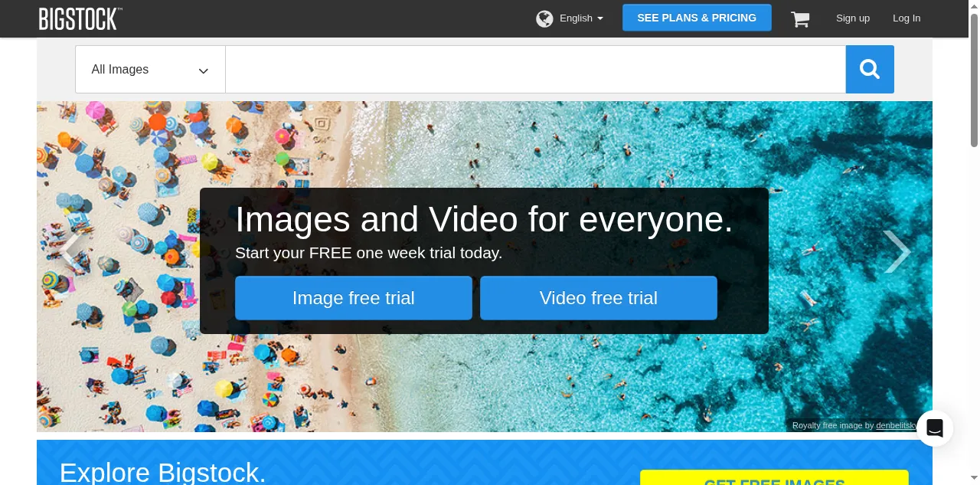This screenshot has width=980, height=485.
Task: Click the Log In link
Action: coord(906,18)
